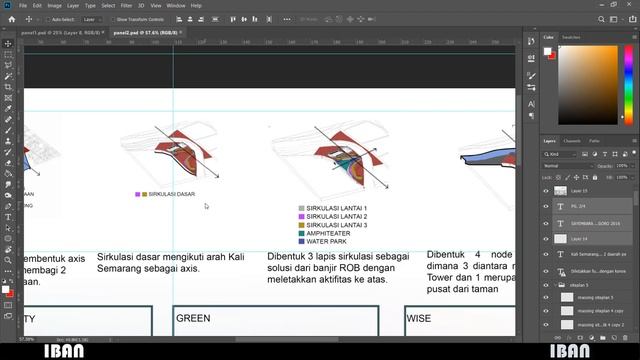Open the Color panel menu
Viewport: 640px width, 360px height.
pyautogui.click(x=634, y=37)
